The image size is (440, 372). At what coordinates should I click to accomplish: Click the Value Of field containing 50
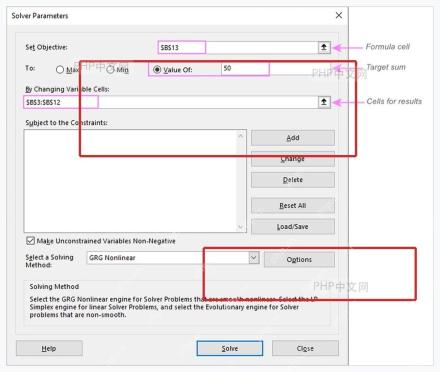(276, 69)
